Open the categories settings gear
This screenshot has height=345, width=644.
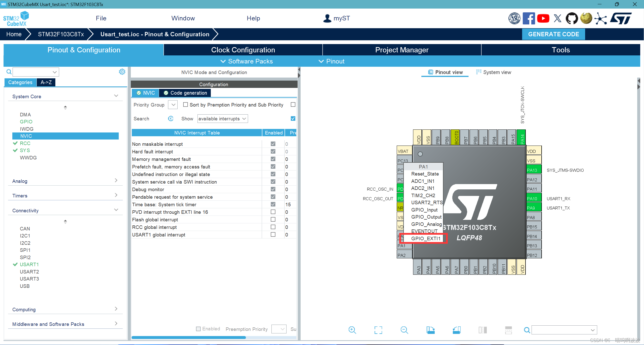(x=122, y=72)
